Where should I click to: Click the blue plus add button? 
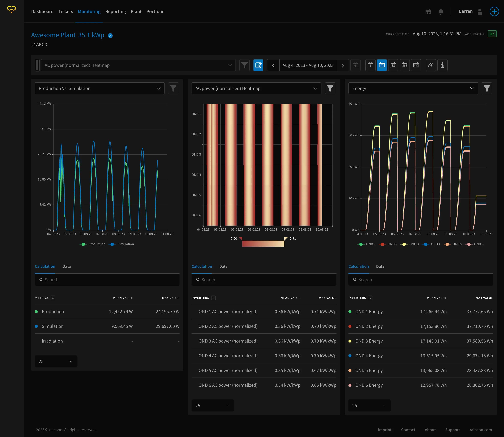494,11
